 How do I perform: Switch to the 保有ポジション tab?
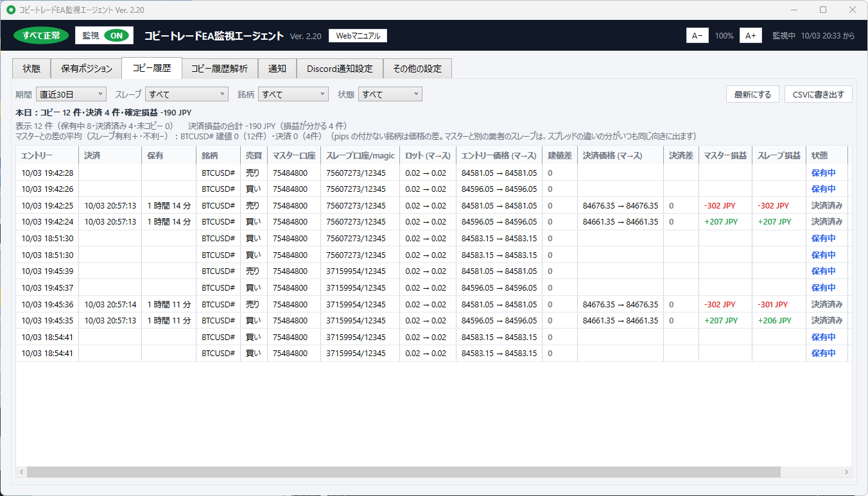click(87, 69)
